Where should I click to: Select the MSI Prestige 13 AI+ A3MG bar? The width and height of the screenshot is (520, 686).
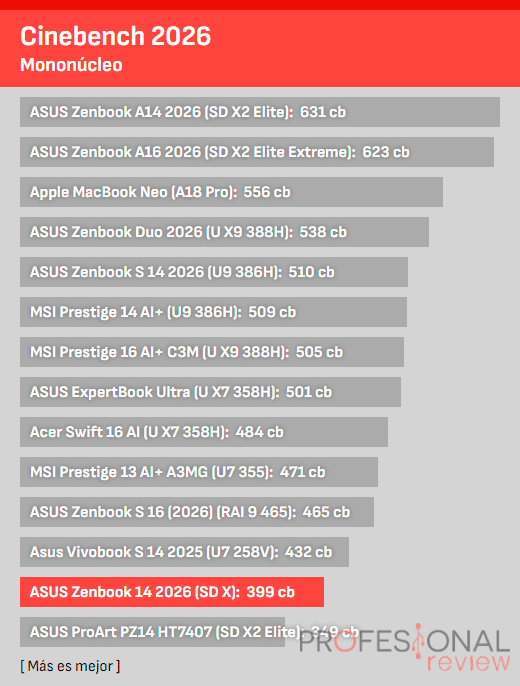click(x=199, y=472)
